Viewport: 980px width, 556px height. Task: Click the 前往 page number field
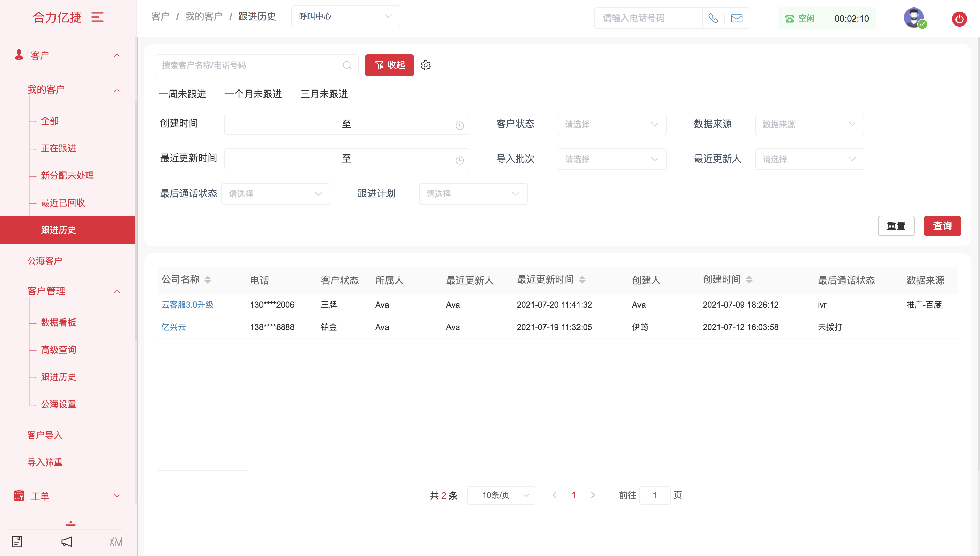(x=654, y=495)
